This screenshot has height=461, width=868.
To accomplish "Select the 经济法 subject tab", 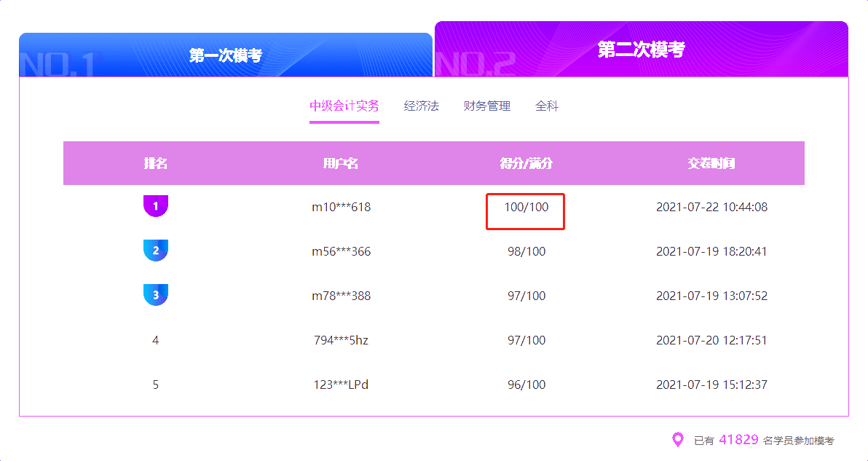I will 422,106.
